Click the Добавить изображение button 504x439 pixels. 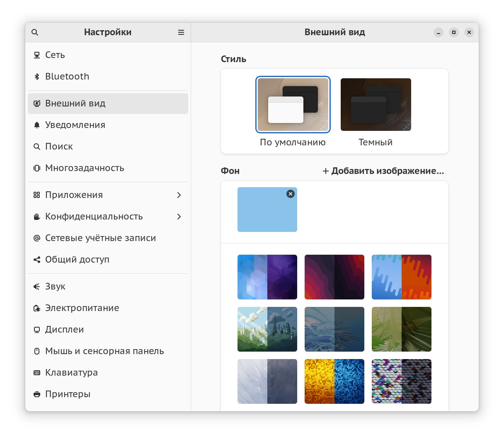[x=383, y=171]
